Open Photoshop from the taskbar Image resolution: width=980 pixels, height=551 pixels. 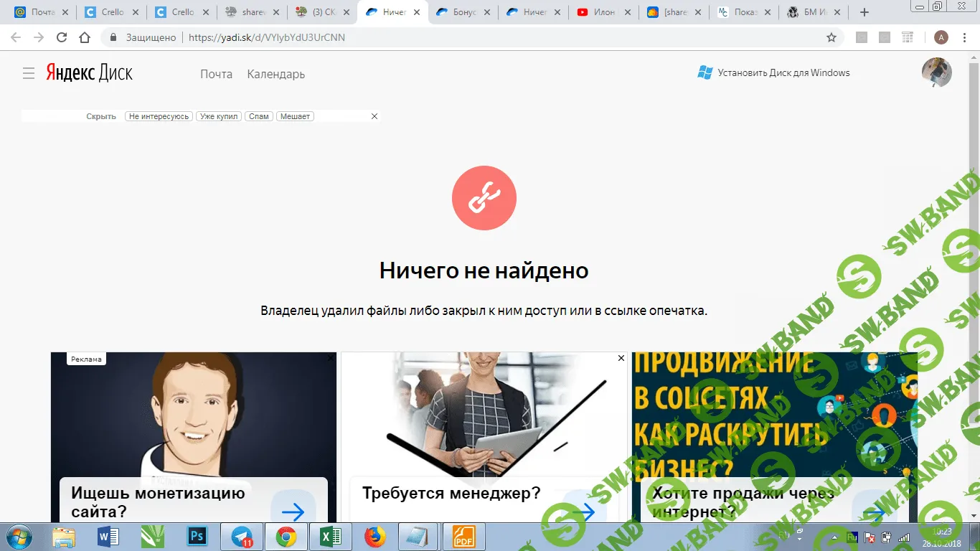click(x=197, y=536)
